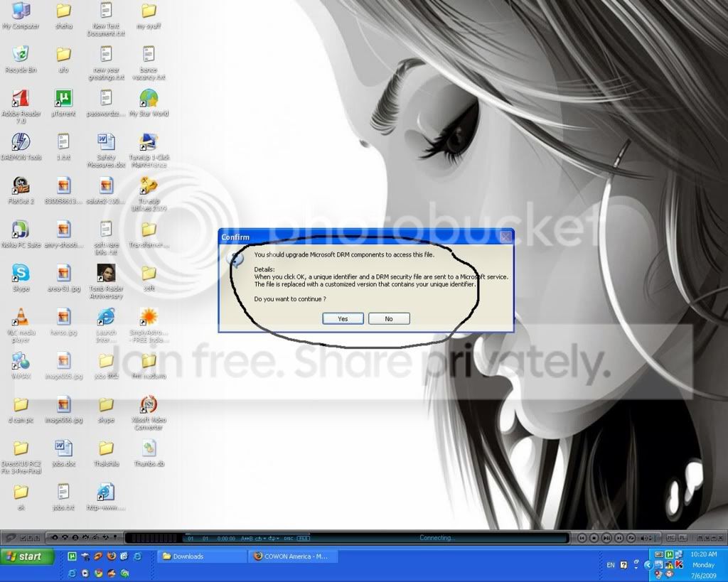728x582 pixels.
Task: Open Safety Measures.doc Word file
Action: tap(107, 151)
